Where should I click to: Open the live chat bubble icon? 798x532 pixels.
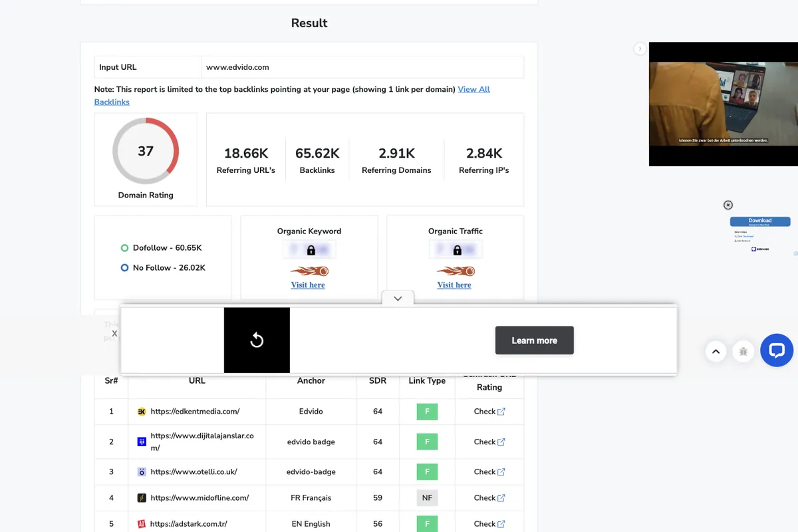(x=777, y=350)
